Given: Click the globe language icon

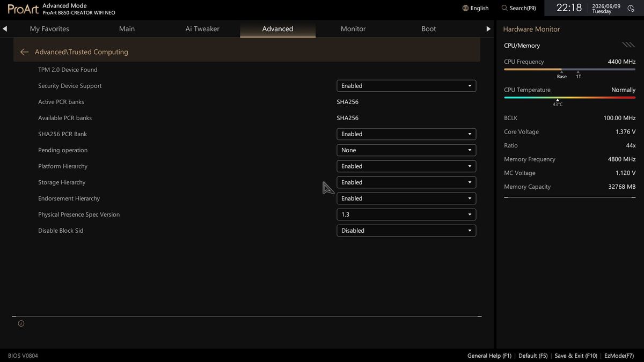Looking at the screenshot, I should pos(465,8).
